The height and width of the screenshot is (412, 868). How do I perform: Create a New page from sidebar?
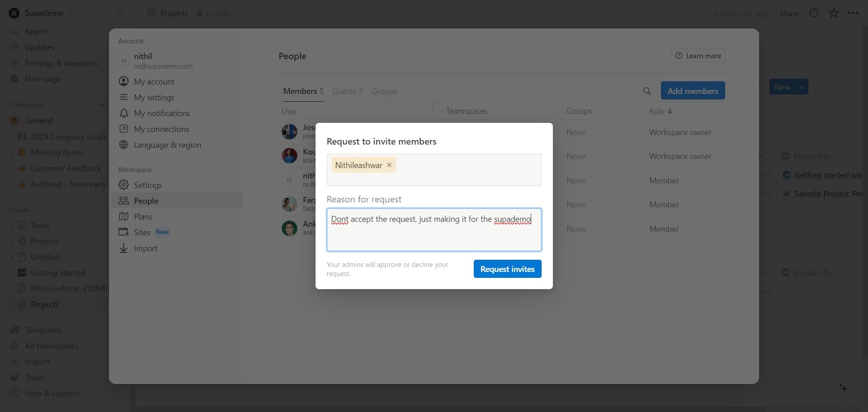pyautogui.click(x=42, y=79)
